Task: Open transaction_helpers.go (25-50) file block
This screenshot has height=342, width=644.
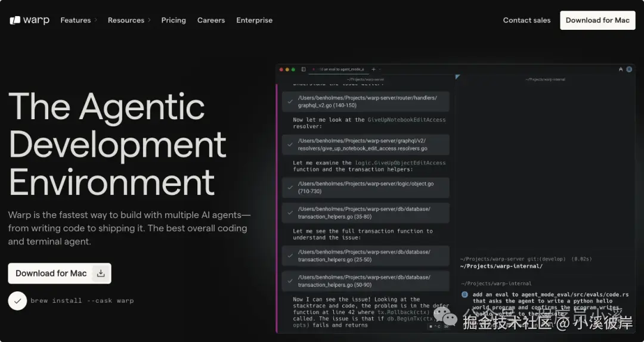Action: tap(366, 256)
